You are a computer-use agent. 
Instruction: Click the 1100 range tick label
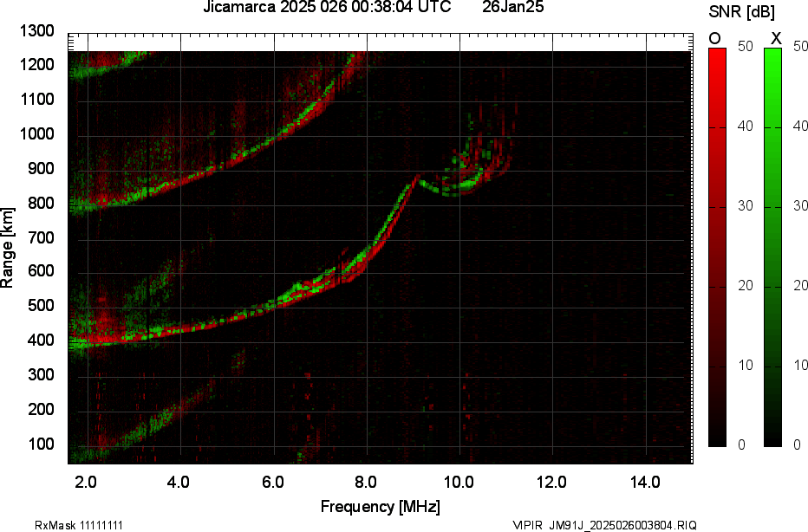pos(37,100)
